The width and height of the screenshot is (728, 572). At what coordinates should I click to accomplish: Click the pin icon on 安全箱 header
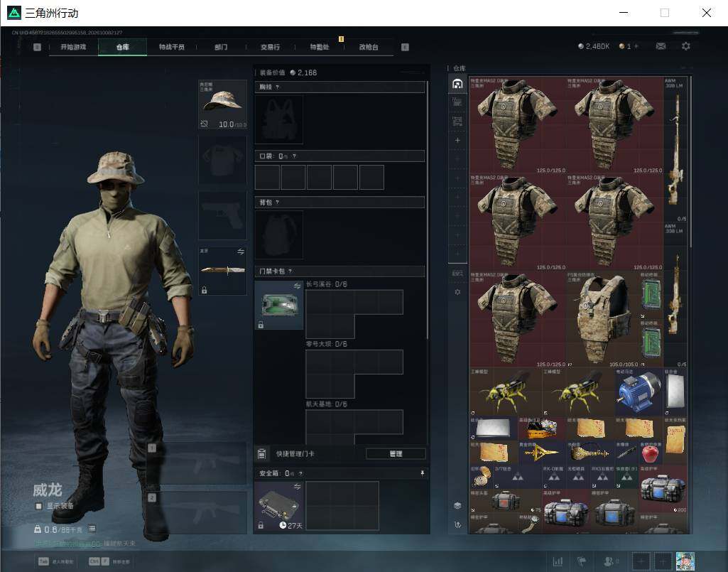click(422, 473)
